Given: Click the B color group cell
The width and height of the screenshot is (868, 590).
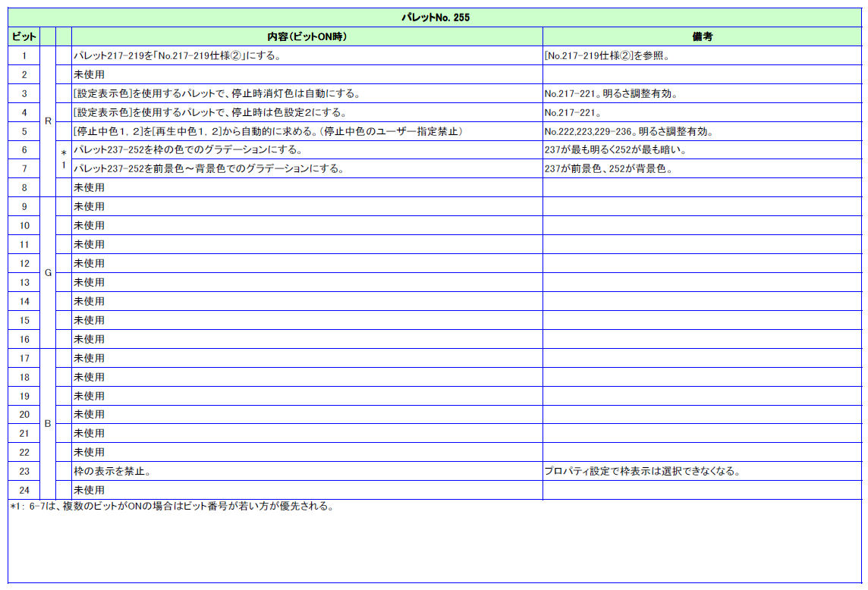Looking at the screenshot, I should click(x=48, y=424).
